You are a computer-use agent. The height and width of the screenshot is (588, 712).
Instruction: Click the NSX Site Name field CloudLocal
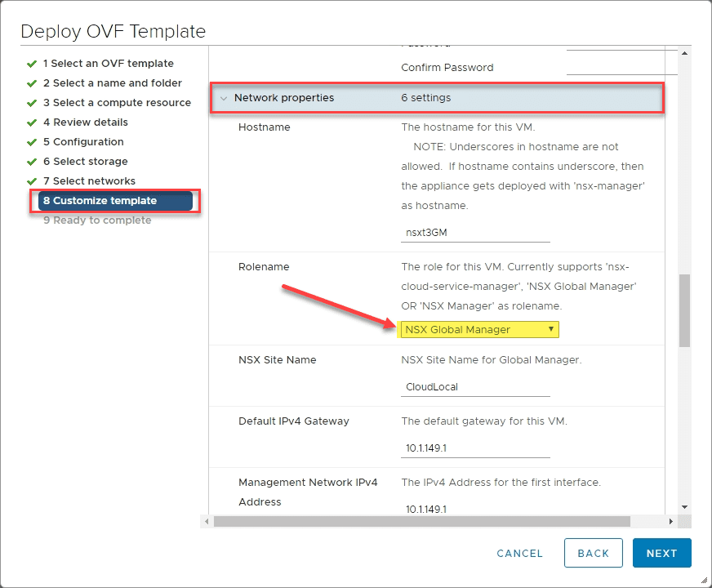475,387
